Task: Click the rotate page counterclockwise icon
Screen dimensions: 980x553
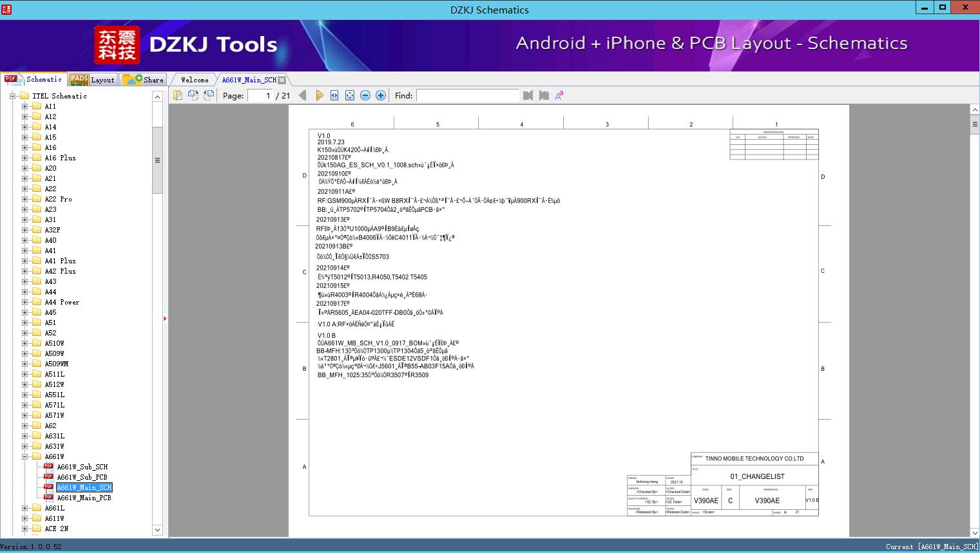Action: coord(193,95)
